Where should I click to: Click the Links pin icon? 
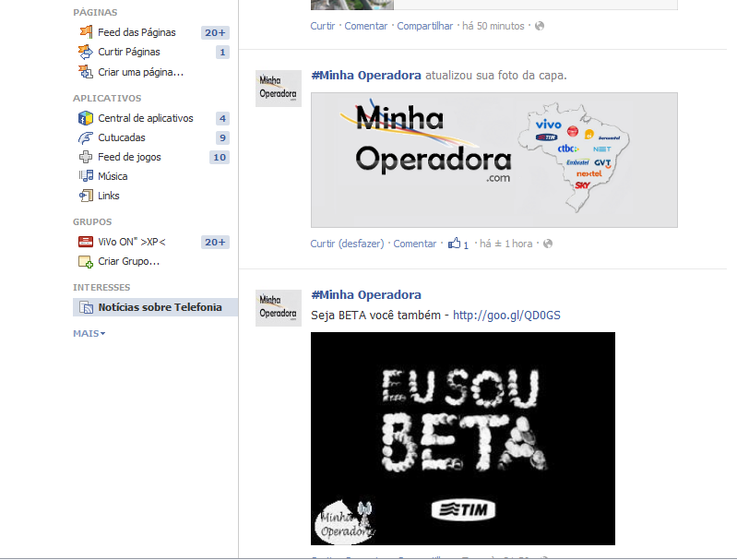tap(85, 196)
